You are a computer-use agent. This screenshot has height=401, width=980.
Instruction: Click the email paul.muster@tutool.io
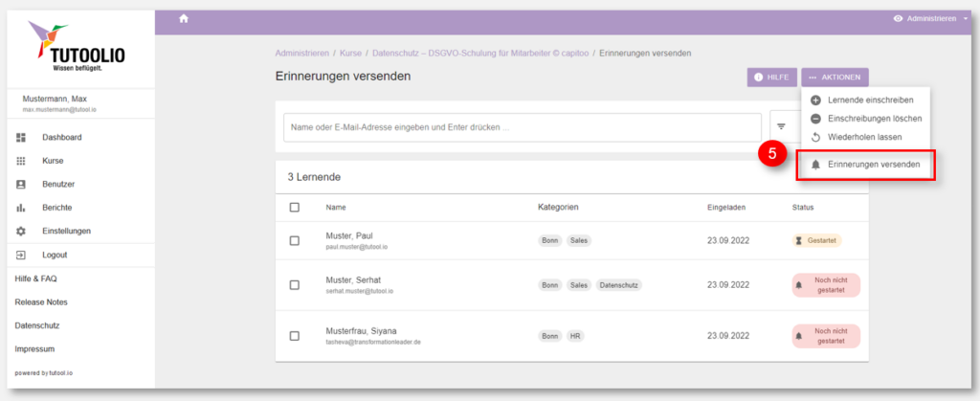[x=357, y=247]
